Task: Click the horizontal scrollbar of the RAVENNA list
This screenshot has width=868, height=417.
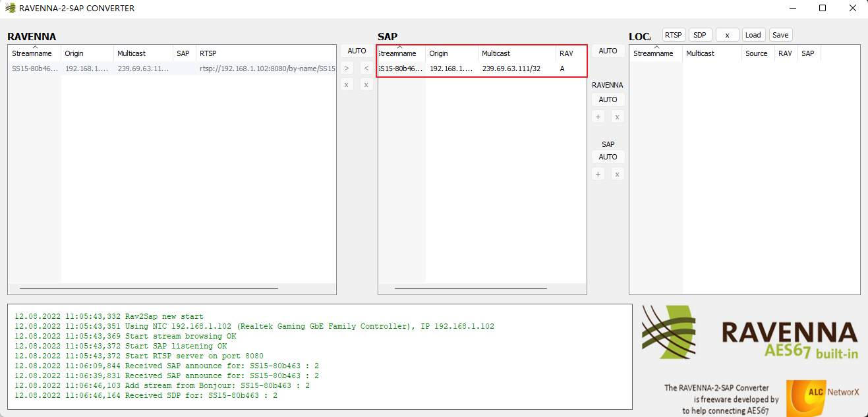Action: click(x=149, y=289)
